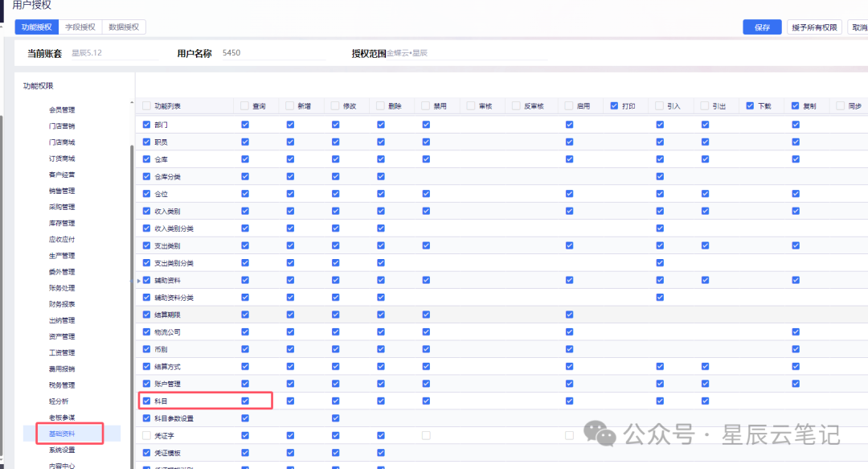Check the 凭证字 row selection checkbox
The image size is (868, 469).
[x=147, y=436]
